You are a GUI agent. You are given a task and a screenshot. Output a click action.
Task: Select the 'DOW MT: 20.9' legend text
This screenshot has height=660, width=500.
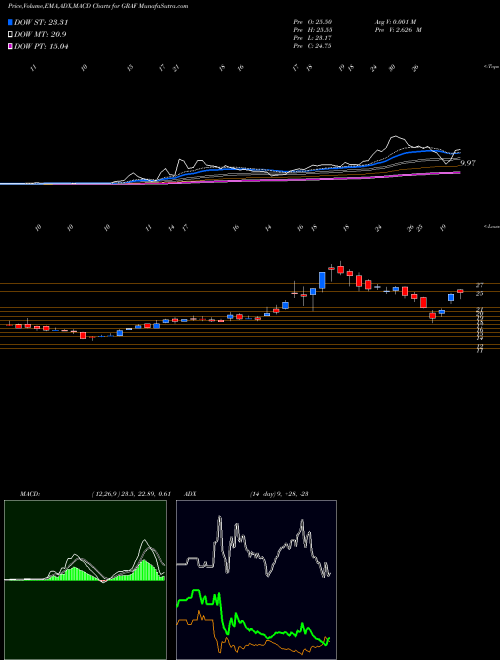pyautogui.click(x=40, y=35)
